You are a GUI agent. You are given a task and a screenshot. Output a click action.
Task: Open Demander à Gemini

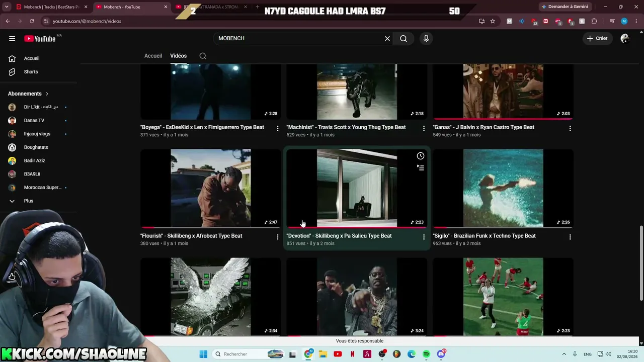565,7
